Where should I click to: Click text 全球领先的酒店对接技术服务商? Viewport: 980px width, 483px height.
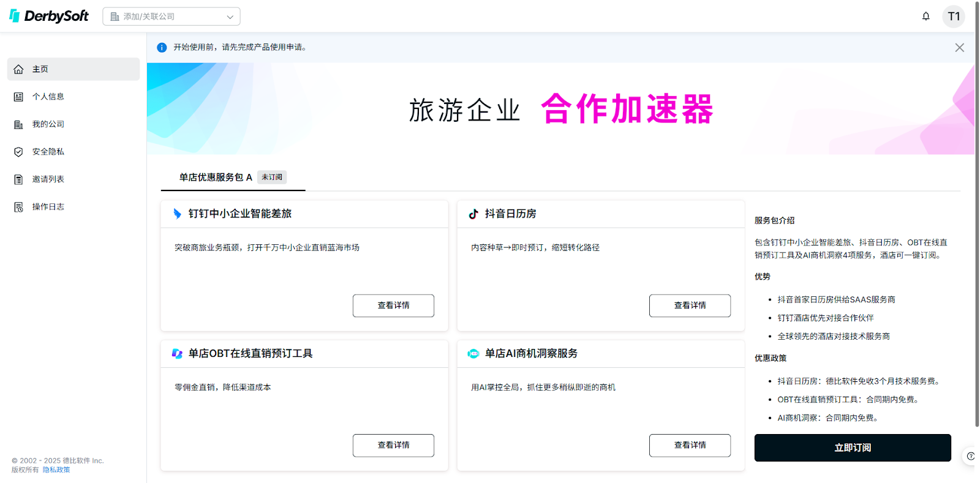(x=834, y=336)
